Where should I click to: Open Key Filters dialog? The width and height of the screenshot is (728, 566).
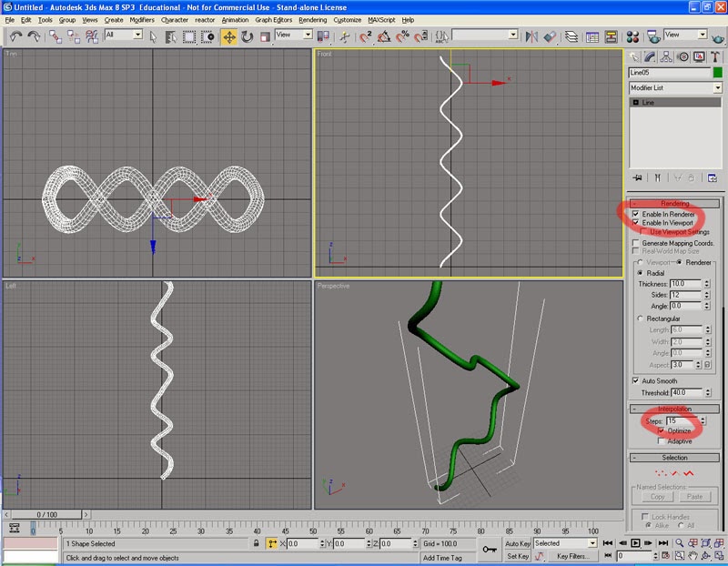click(x=574, y=555)
